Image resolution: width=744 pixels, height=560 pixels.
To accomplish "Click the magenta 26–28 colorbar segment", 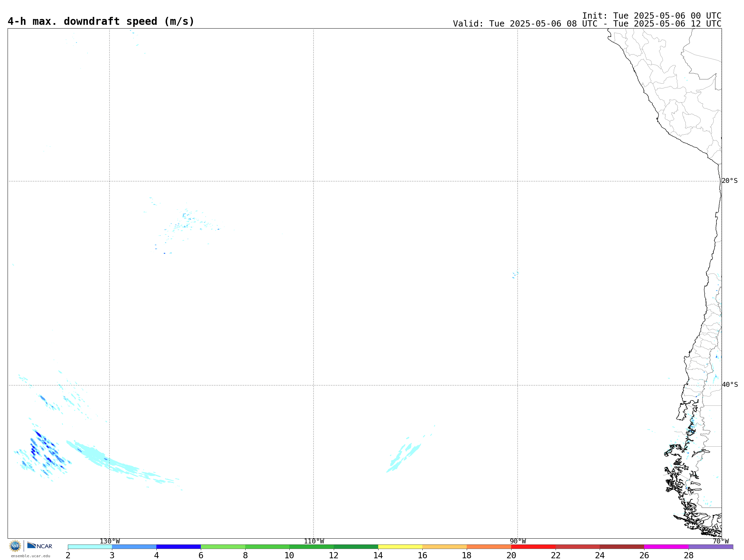I will (666, 547).
